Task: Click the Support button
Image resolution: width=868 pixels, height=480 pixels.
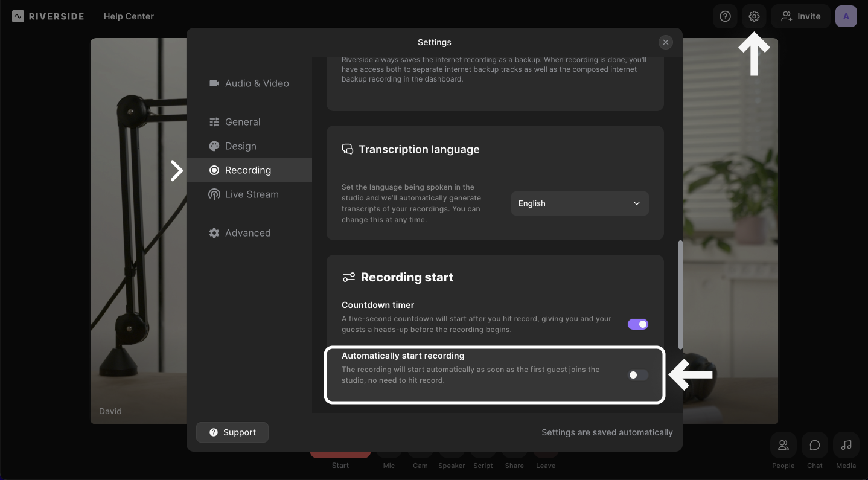Action: click(x=232, y=432)
